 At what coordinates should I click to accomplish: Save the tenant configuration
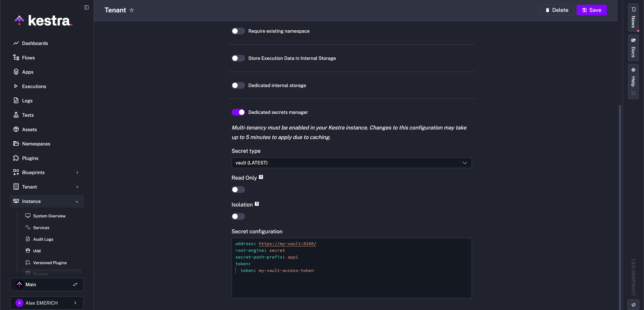[x=592, y=10]
